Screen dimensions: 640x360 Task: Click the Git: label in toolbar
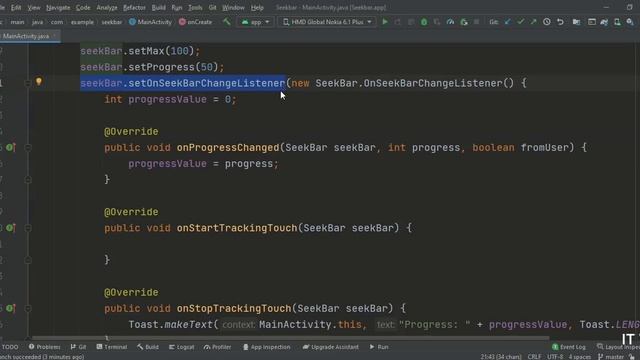point(493,22)
